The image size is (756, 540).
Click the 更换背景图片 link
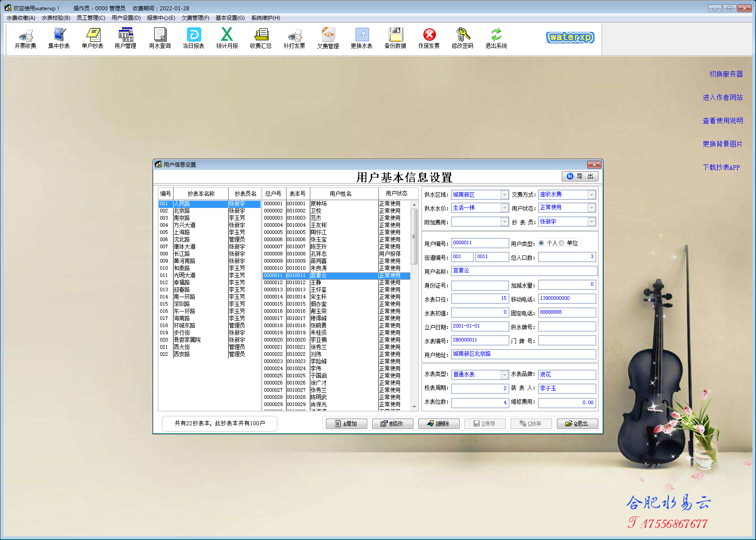point(722,144)
